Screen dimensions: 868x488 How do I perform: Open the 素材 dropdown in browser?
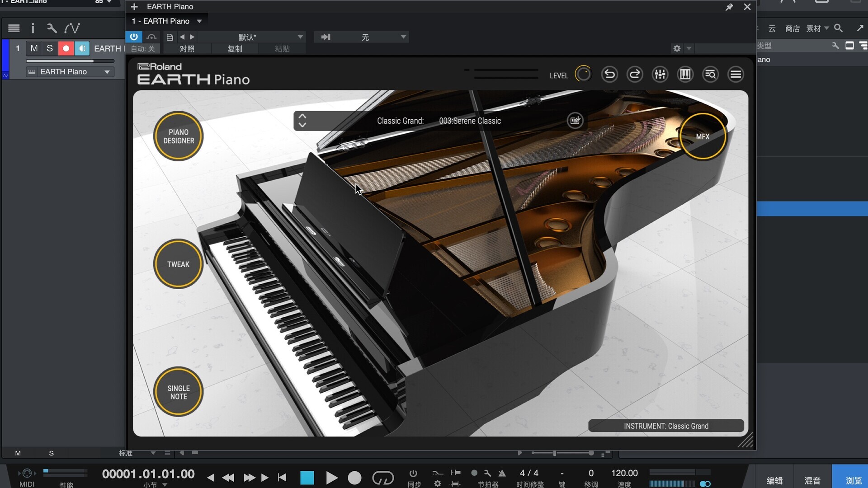(817, 28)
